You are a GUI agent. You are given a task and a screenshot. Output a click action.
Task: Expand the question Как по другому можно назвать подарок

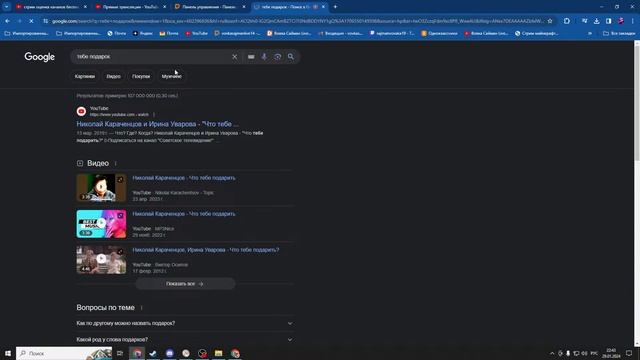point(185,323)
